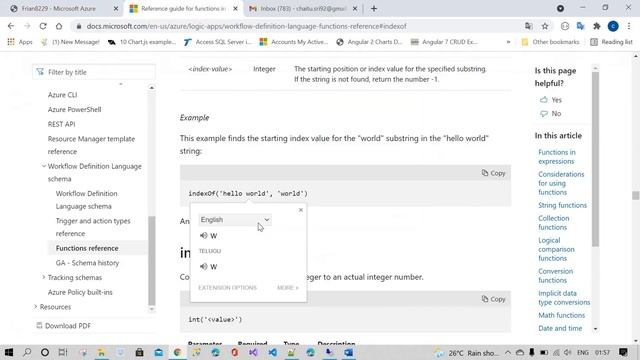Open Azure CLI in sidebar
Viewport: 640px width, 360px height.
click(62, 95)
